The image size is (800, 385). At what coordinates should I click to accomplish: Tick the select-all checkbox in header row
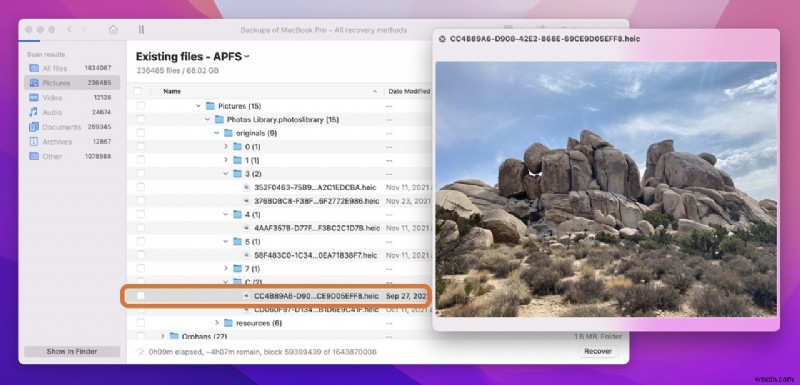pos(138,91)
